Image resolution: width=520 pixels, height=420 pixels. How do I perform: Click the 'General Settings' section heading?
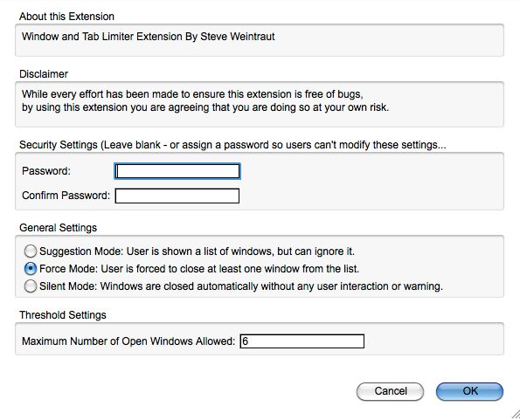(58, 228)
